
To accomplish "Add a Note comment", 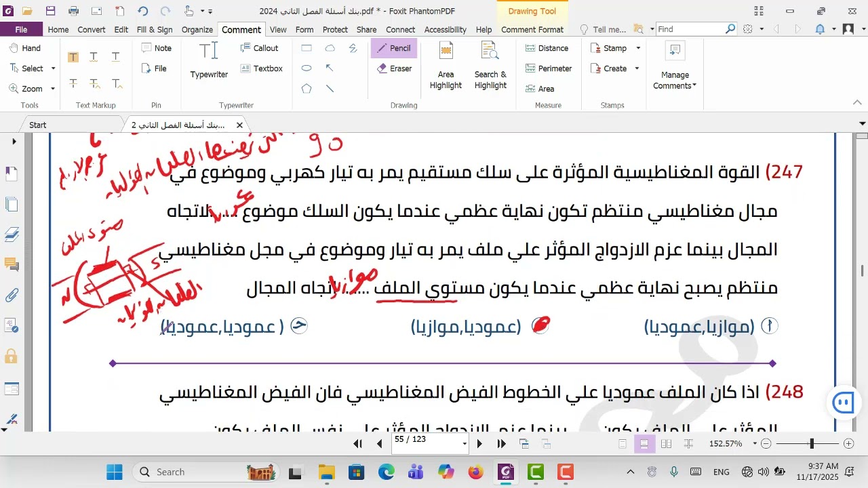I will 157,48.
